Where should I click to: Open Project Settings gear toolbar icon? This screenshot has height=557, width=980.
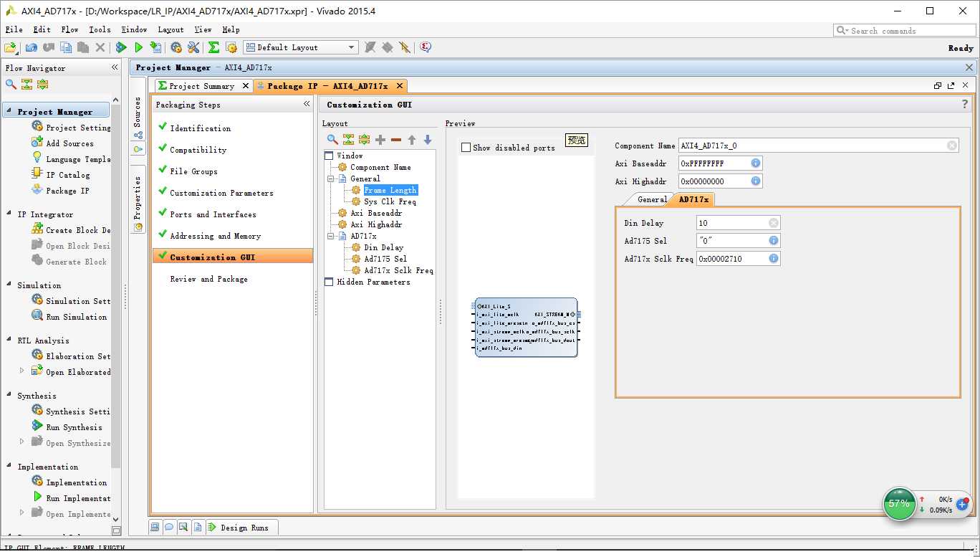(176, 47)
